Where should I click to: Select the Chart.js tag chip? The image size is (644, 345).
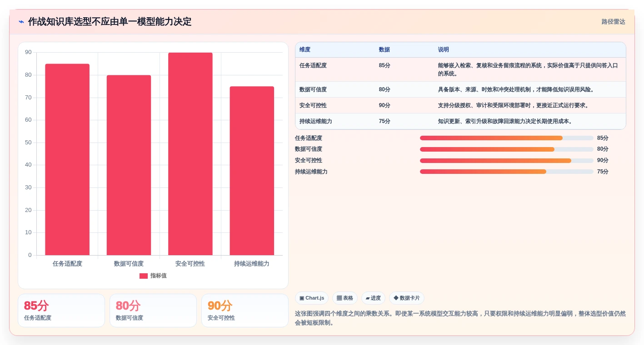coord(312,298)
